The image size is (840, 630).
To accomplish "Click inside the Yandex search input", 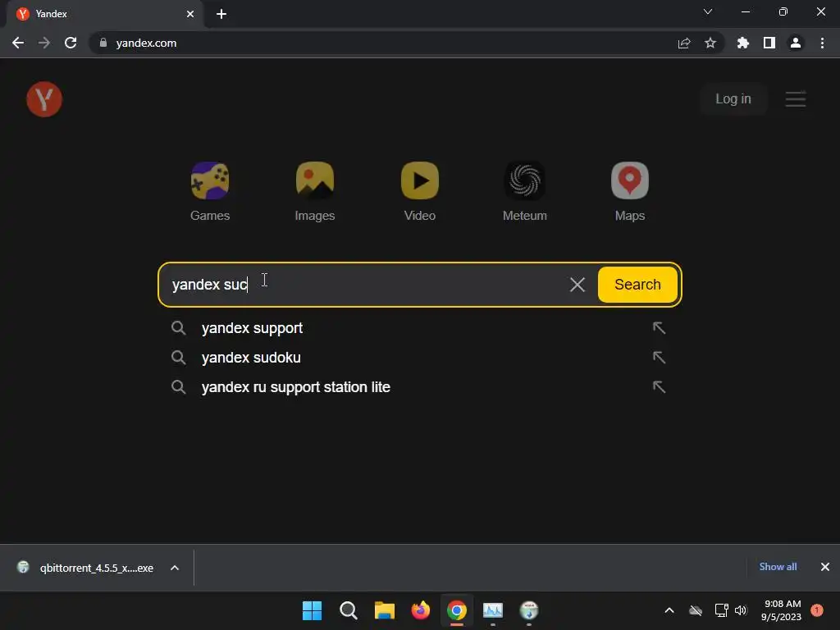I will tap(364, 285).
